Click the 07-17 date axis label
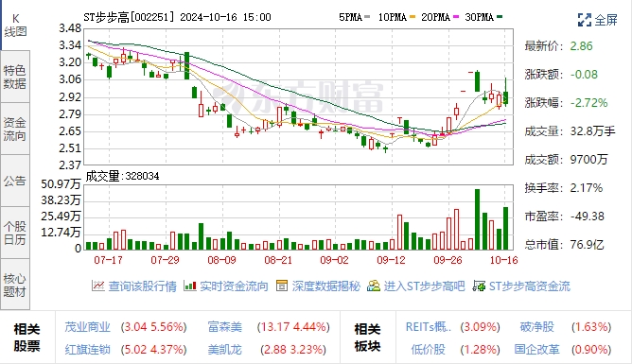The height and width of the screenshot is (364, 632). click(108, 260)
